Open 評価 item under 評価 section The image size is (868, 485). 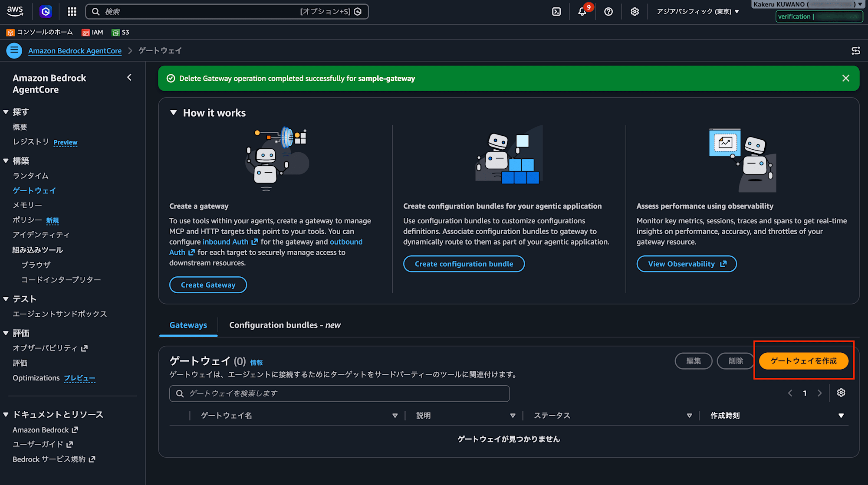pos(20,363)
